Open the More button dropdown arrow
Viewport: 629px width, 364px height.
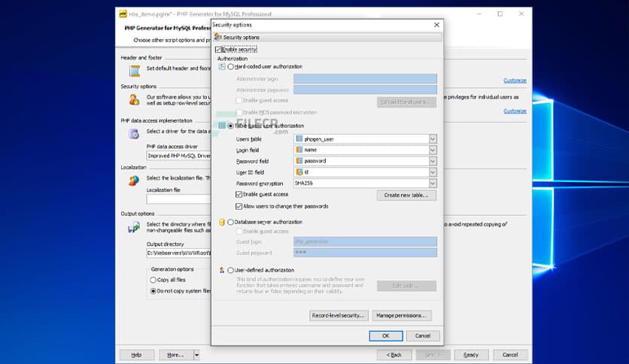[x=196, y=355]
